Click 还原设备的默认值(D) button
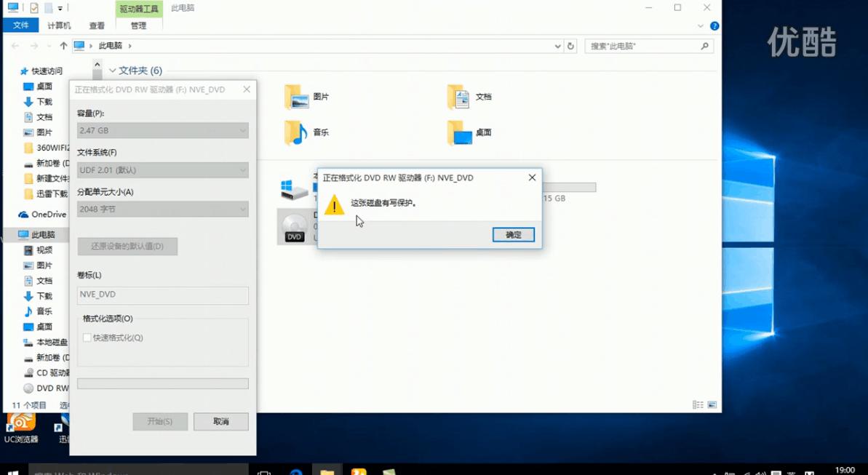868x475 pixels. 127,247
